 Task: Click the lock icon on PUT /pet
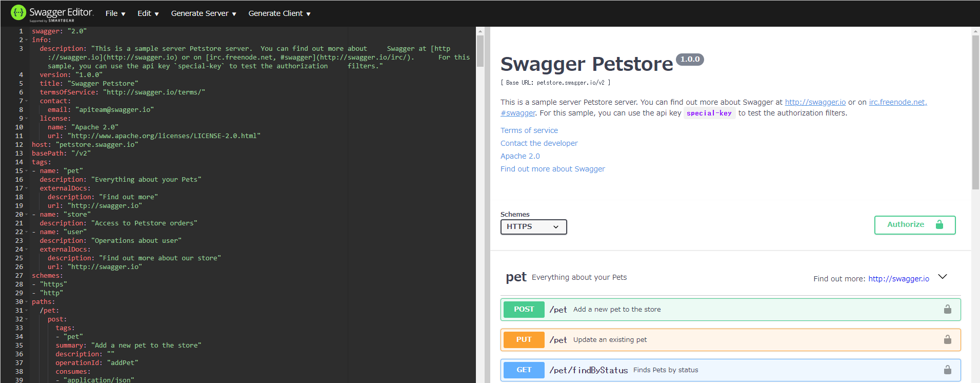[x=948, y=339]
